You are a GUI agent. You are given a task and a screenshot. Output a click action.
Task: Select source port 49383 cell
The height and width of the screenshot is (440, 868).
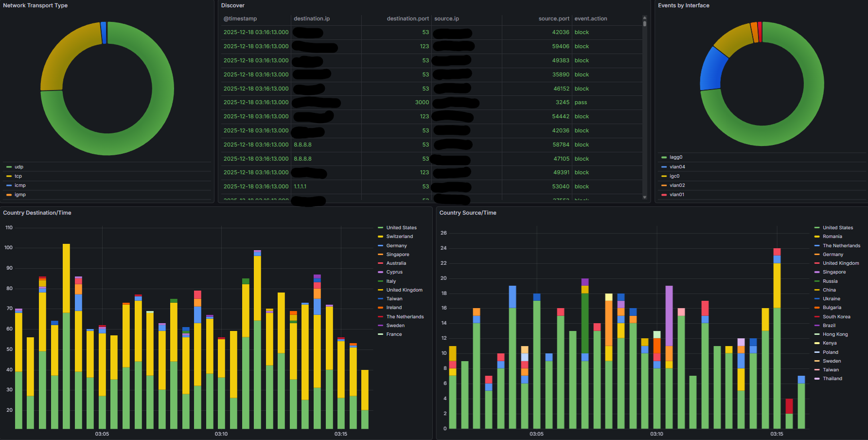coord(561,60)
